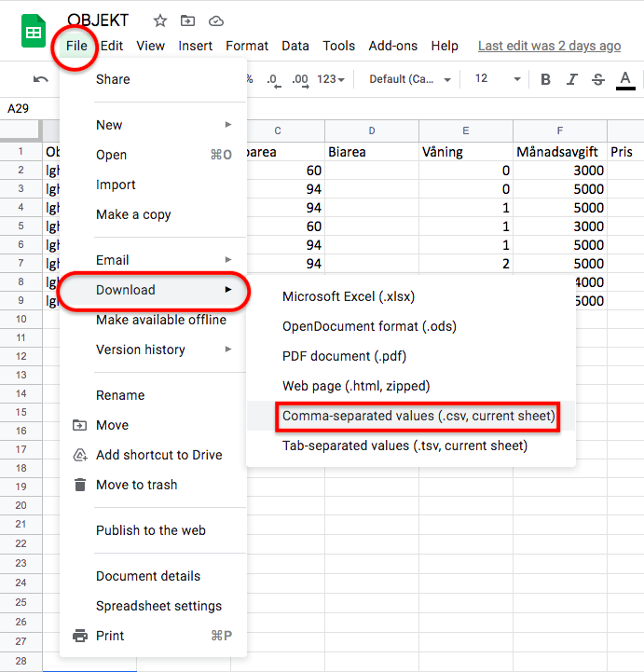The height and width of the screenshot is (672, 644).
Task: Open the text color picker
Action: point(626,79)
